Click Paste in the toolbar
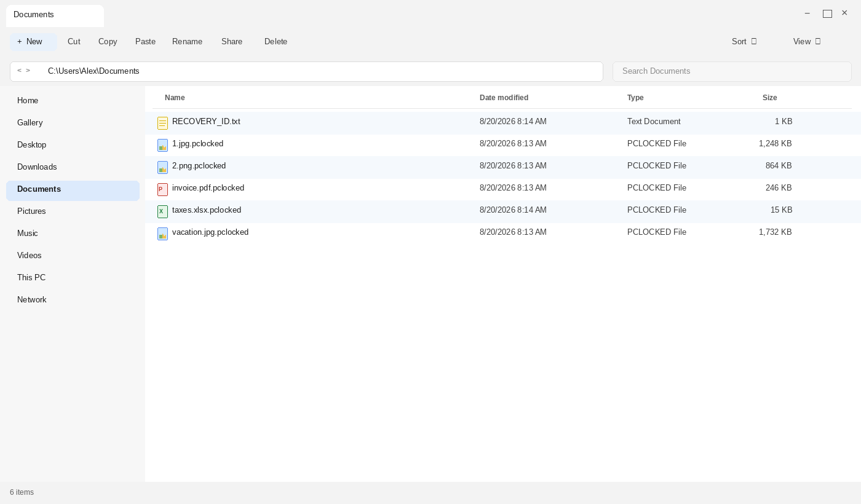 pos(145,42)
